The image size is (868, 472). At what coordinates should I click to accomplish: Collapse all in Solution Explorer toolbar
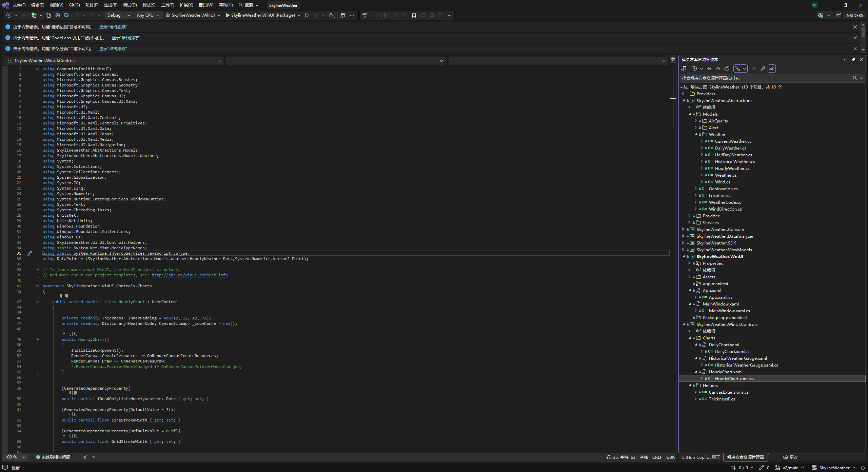click(718, 68)
